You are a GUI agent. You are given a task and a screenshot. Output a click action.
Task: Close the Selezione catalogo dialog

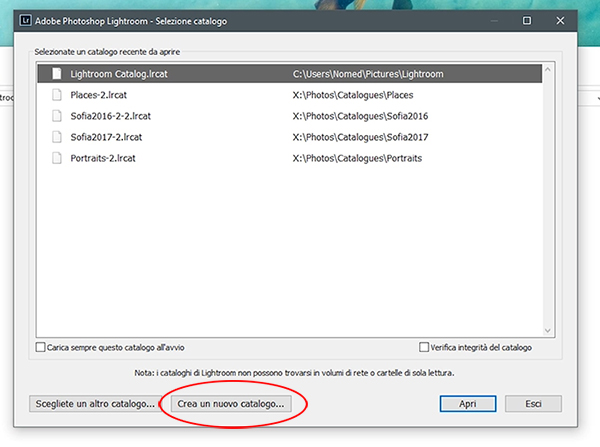(560, 20)
